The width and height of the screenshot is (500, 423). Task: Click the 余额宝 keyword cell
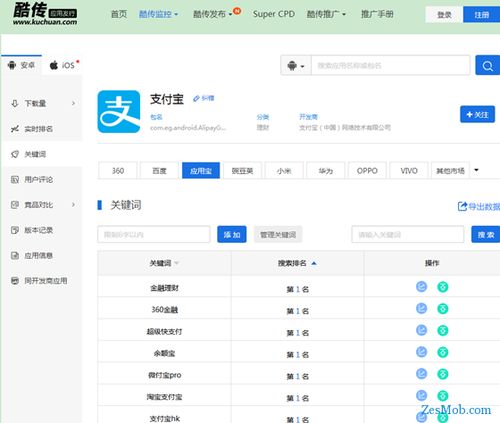click(x=164, y=353)
